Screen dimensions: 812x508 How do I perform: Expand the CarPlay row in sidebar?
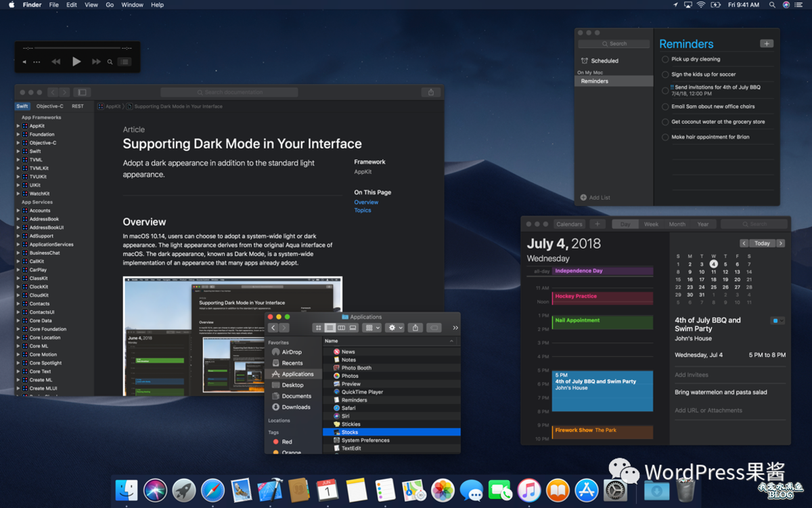coord(18,270)
